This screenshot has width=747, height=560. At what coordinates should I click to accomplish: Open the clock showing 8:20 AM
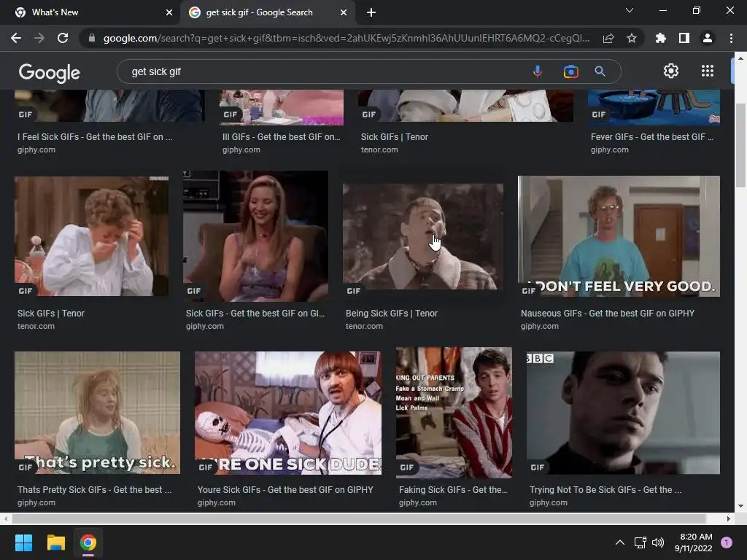(694, 542)
